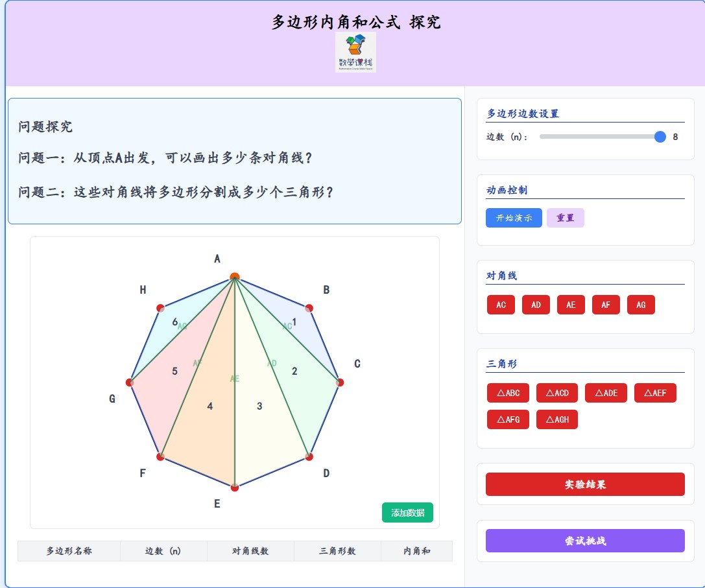Viewport: 705px width, 588px height.
Task: Click the 重置 button to reset animation
Action: 565,218
